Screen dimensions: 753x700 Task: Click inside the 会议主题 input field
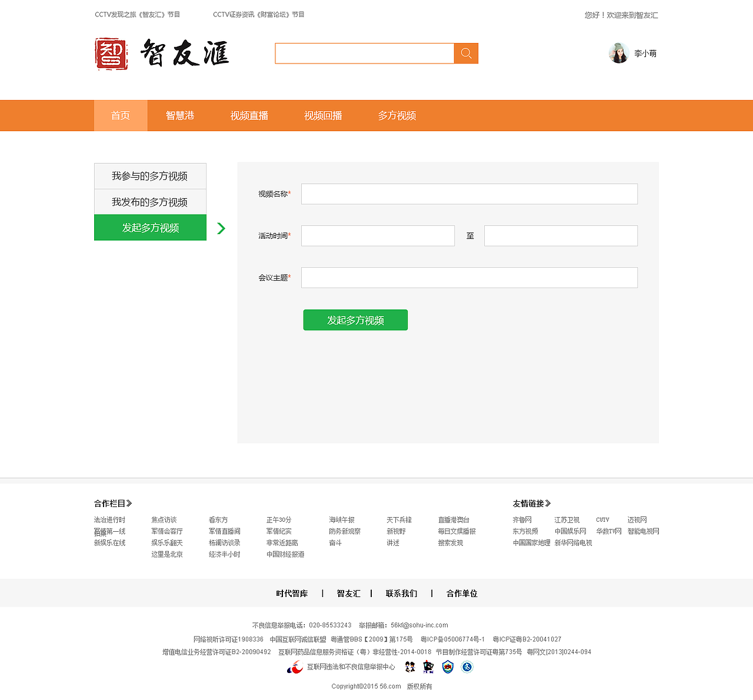pyautogui.click(x=469, y=277)
